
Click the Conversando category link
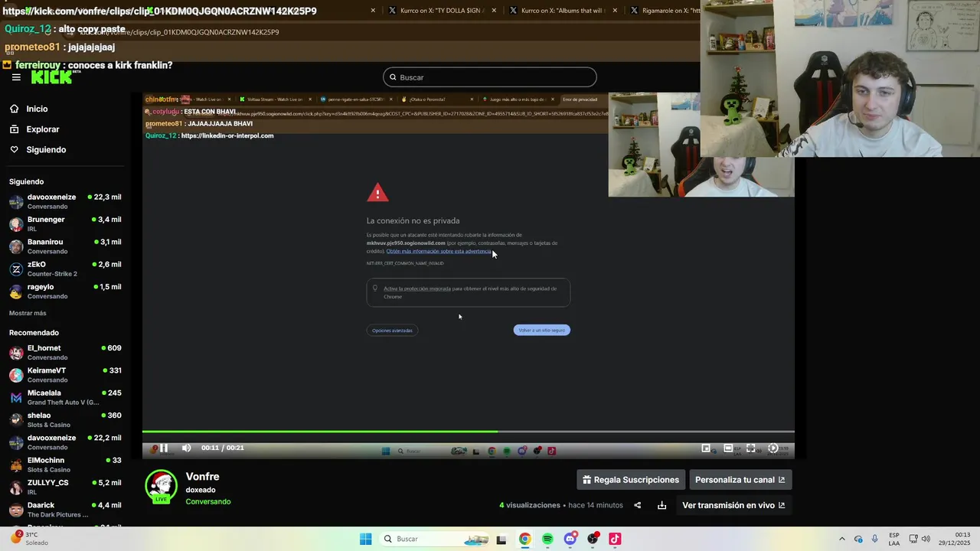[x=207, y=502]
